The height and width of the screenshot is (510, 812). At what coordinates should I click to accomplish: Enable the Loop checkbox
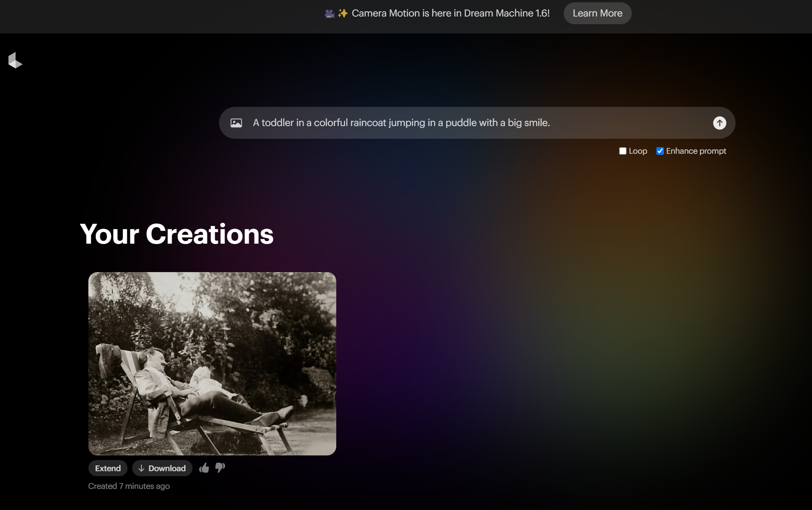coord(623,151)
